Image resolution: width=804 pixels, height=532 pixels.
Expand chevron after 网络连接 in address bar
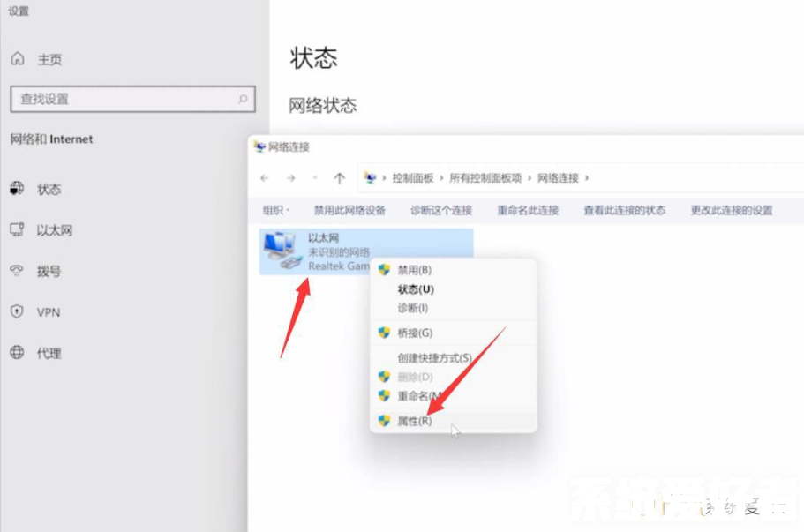(x=587, y=178)
